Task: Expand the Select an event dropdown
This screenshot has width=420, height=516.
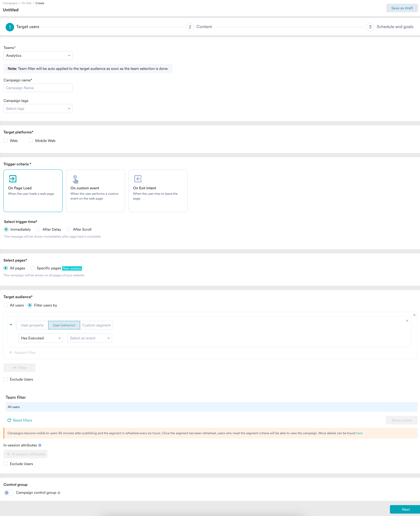Action: click(90, 338)
